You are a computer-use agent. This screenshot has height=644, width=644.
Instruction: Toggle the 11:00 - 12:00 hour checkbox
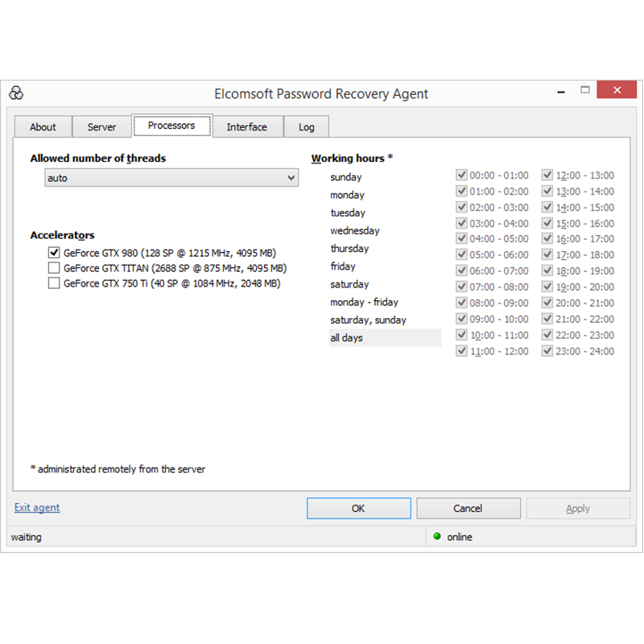461,351
